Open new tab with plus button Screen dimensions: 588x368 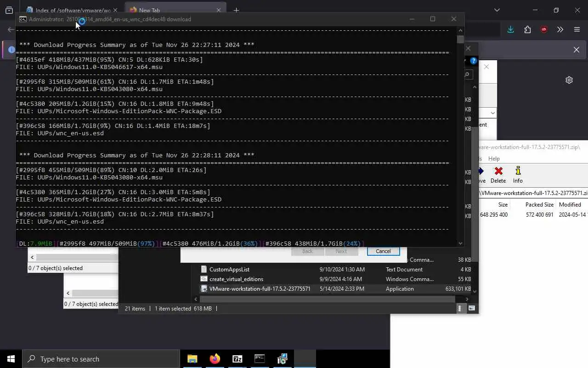(x=236, y=10)
